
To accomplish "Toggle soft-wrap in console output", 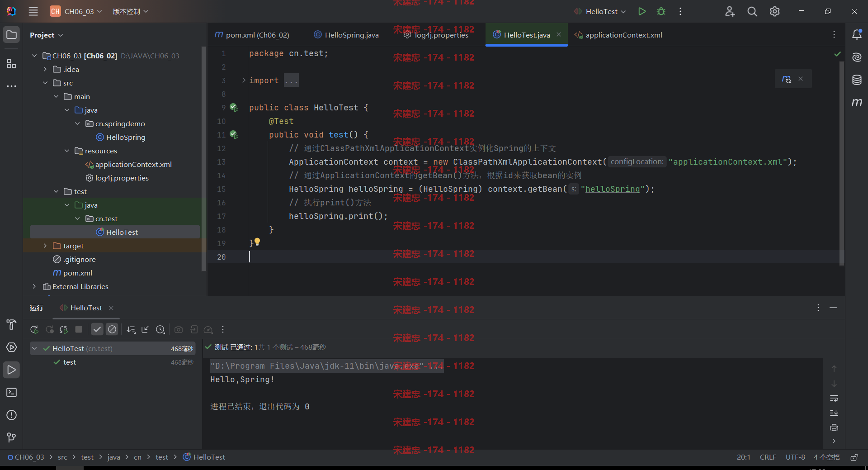I will pos(834,399).
